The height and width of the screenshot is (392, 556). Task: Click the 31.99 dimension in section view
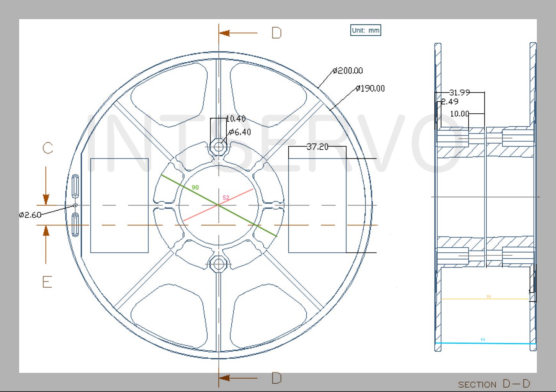(460, 92)
